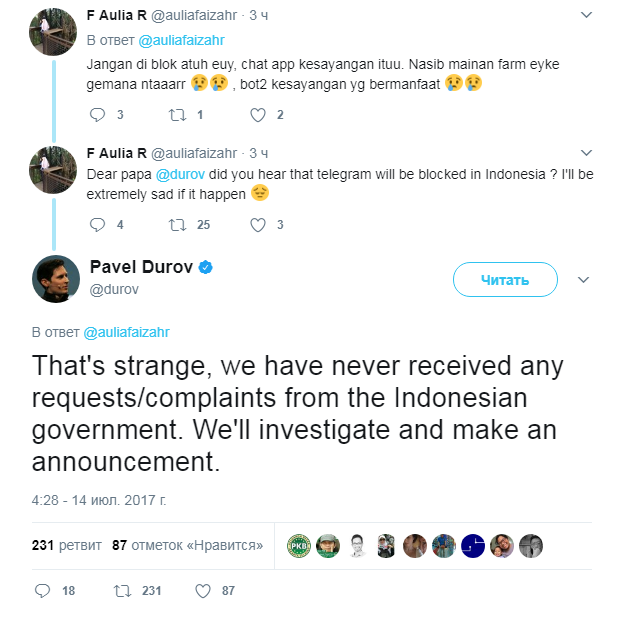Like the first F Aulia R tweet
Screen dimensions: 623x618
(257, 115)
